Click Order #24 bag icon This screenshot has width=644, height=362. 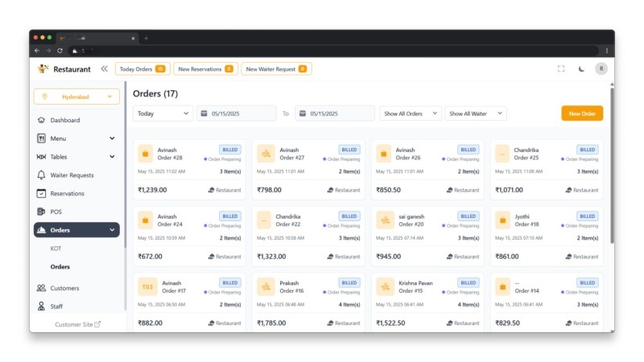tap(145, 220)
